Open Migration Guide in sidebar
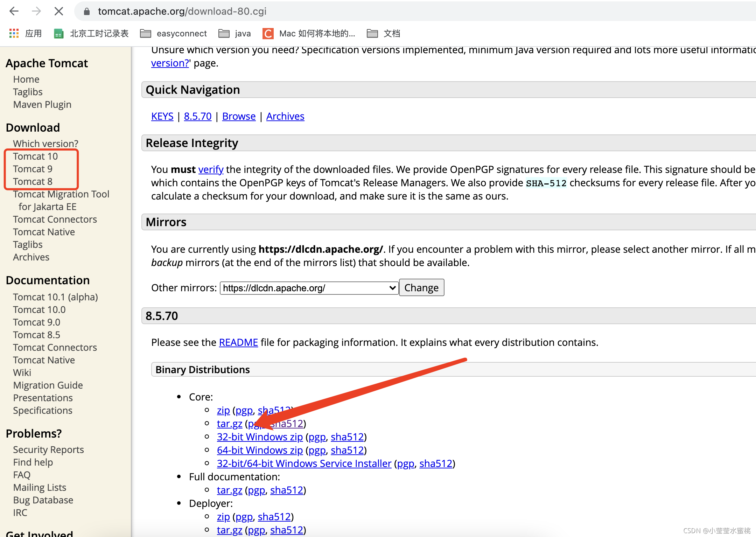The height and width of the screenshot is (537, 756). click(48, 385)
